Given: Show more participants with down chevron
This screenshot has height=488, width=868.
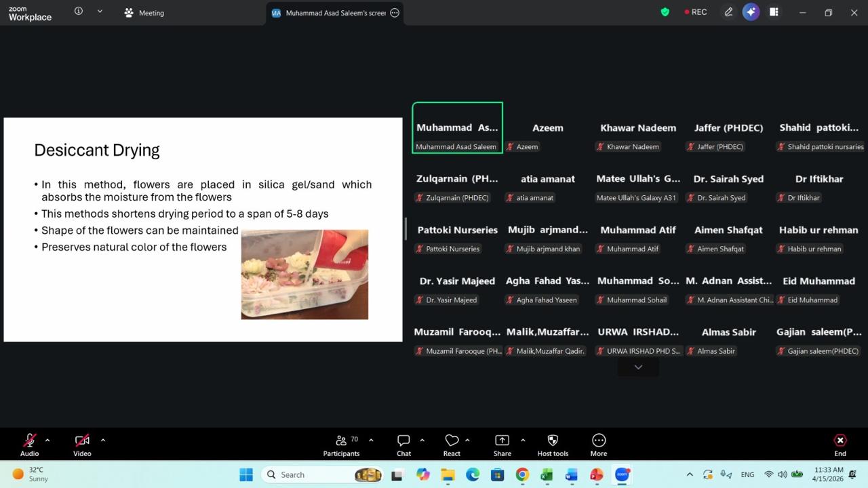Looking at the screenshot, I should click(x=638, y=367).
